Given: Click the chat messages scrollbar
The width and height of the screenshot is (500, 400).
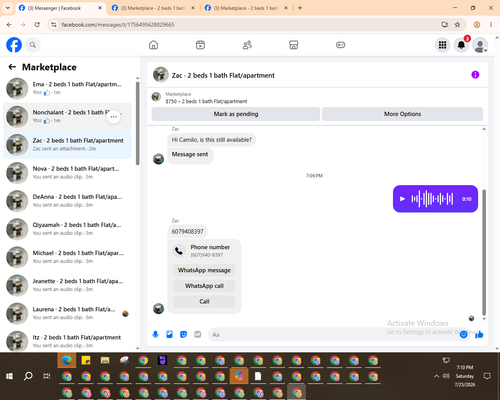Looking at the screenshot, I should [484, 252].
